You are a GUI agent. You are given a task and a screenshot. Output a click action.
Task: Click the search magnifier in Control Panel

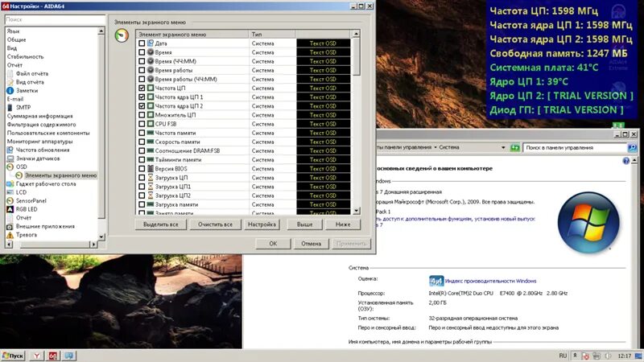[632, 147]
